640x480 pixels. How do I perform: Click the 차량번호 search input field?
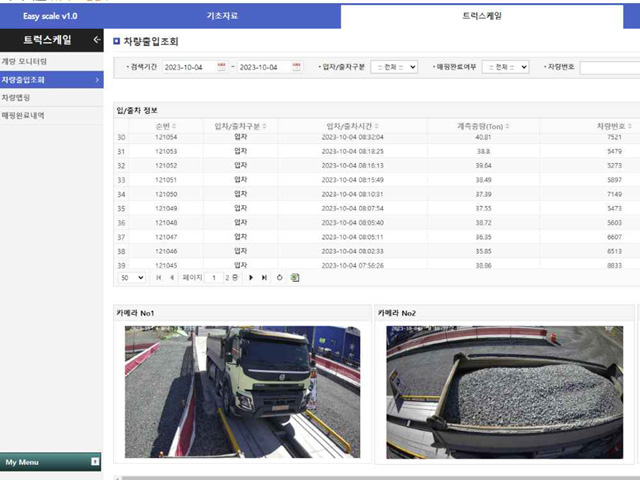(608, 67)
